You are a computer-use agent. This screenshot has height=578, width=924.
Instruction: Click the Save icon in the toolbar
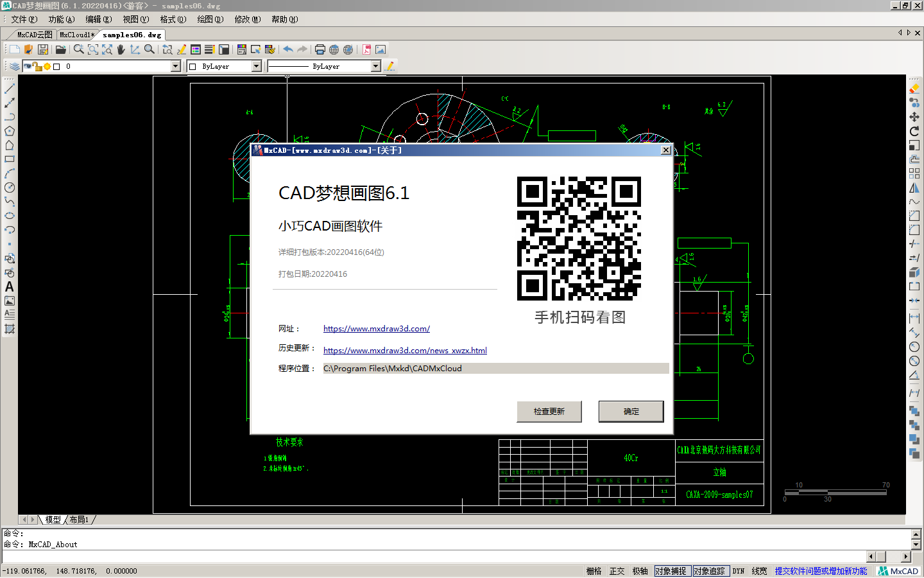coord(42,49)
